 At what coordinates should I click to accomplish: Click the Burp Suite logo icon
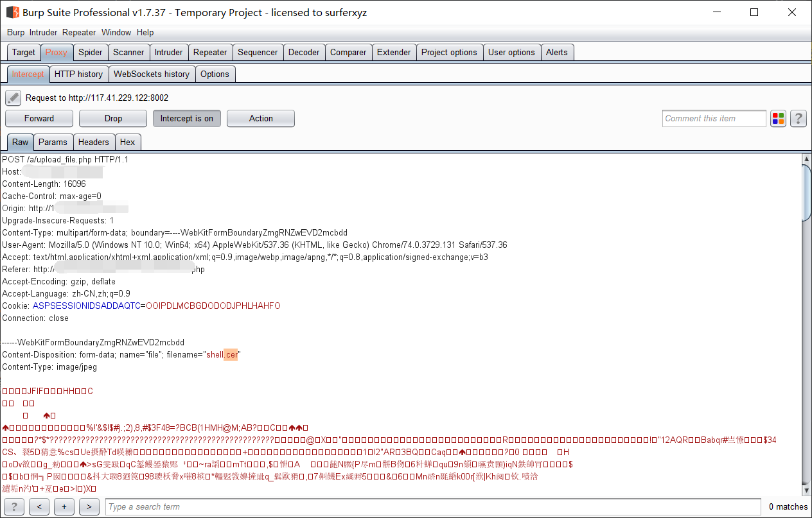click(x=12, y=12)
